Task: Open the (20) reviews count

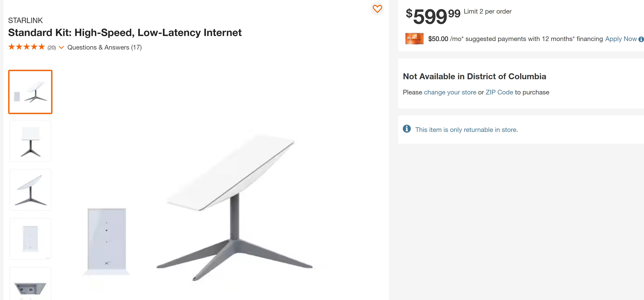Action: pos(52,47)
